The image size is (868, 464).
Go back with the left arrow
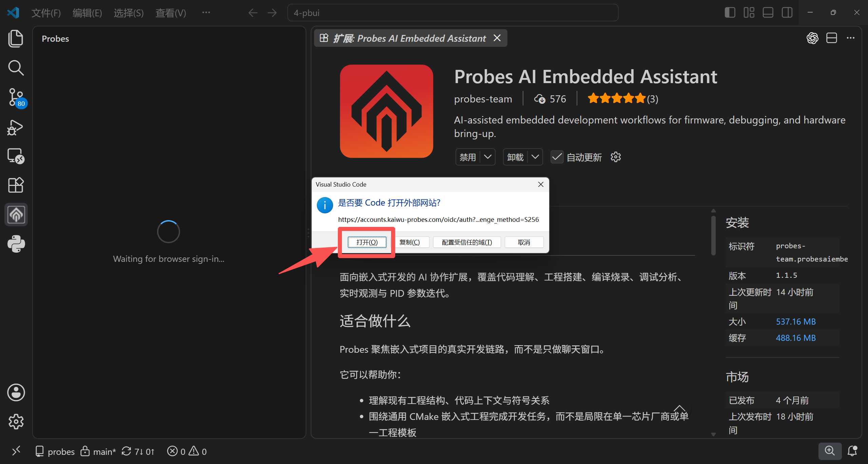tap(253, 13)
